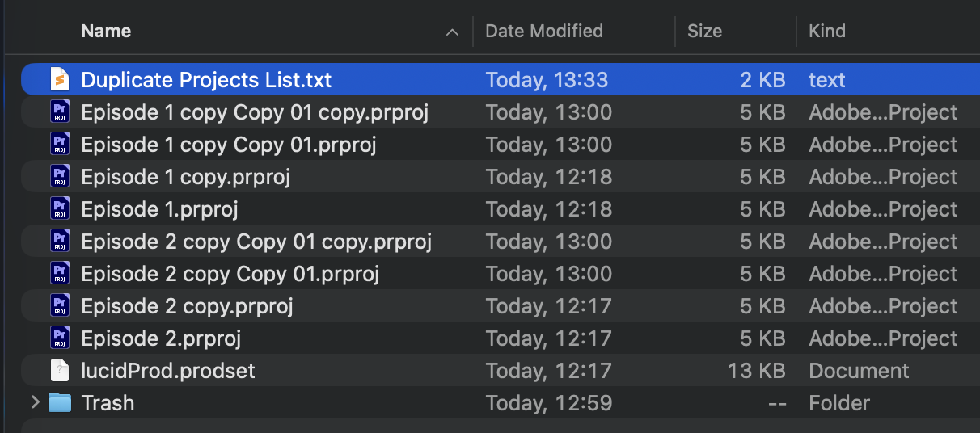Select file name Episode 2 copy Copy 01 copy.prproj
The width and height of the screenshot is (980, 433).
pyautogui.click(x=256, y=242)
